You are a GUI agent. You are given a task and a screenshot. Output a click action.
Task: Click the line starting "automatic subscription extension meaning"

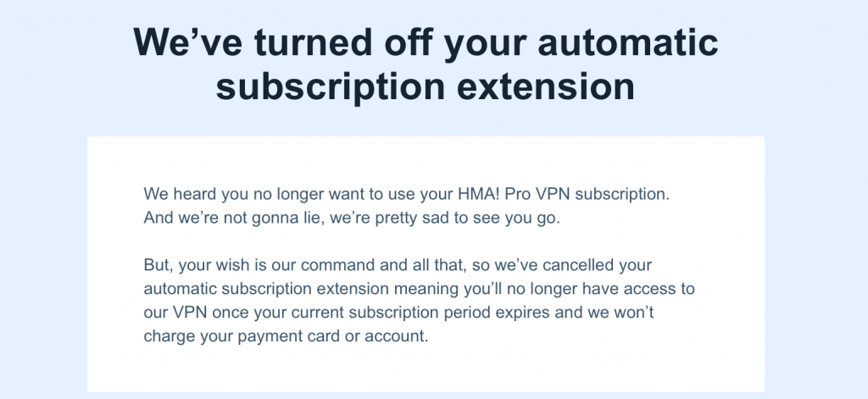point(419,289)
